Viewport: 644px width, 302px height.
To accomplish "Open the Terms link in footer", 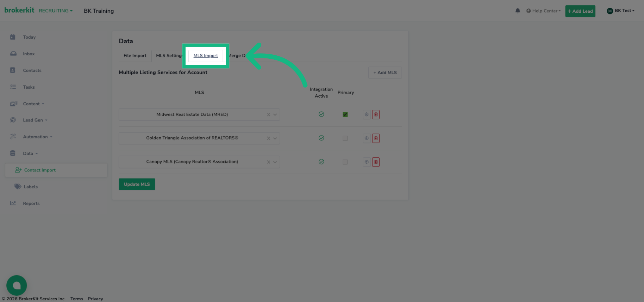I will click(76, 299).
